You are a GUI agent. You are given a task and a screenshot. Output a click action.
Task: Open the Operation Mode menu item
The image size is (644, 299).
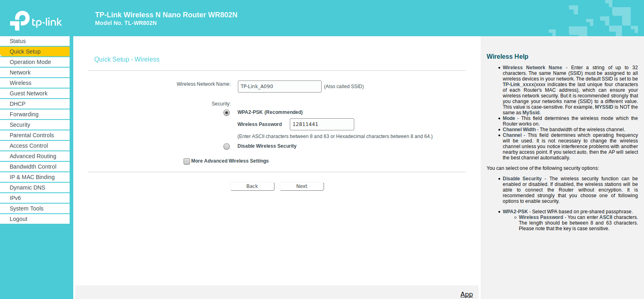(x=35, y=62)
